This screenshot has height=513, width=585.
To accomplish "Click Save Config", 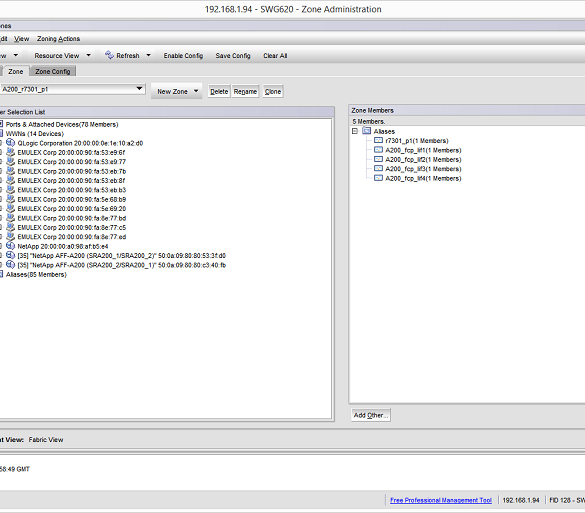I will click(233, 56).
